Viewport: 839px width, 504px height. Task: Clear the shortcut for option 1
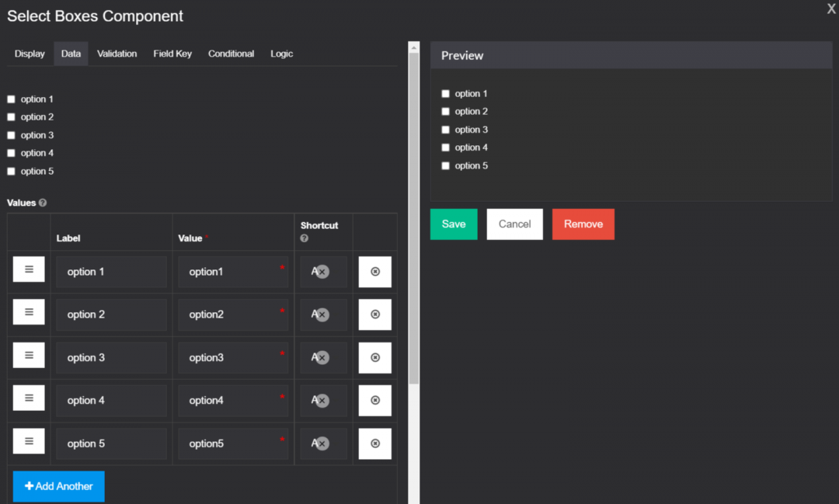322,272
